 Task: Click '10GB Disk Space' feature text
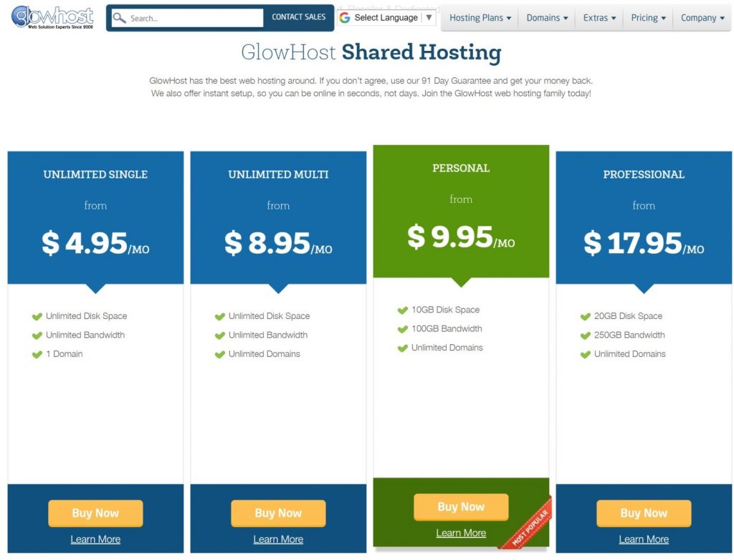click(446, 310)
